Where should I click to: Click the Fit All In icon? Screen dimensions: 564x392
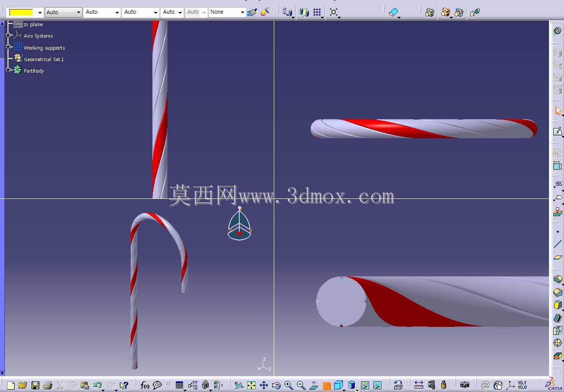point(251,385)
